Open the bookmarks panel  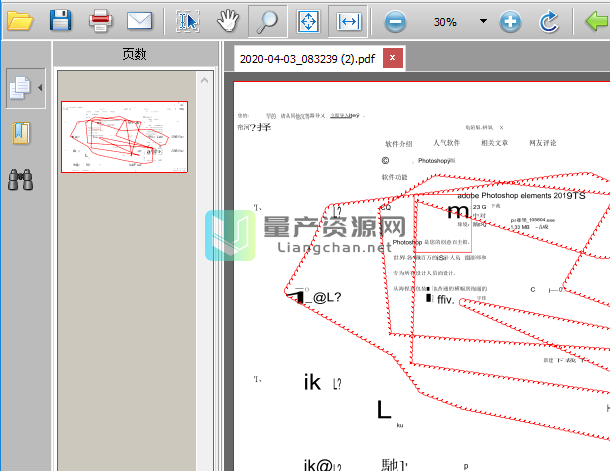click(x=21, y=133)
